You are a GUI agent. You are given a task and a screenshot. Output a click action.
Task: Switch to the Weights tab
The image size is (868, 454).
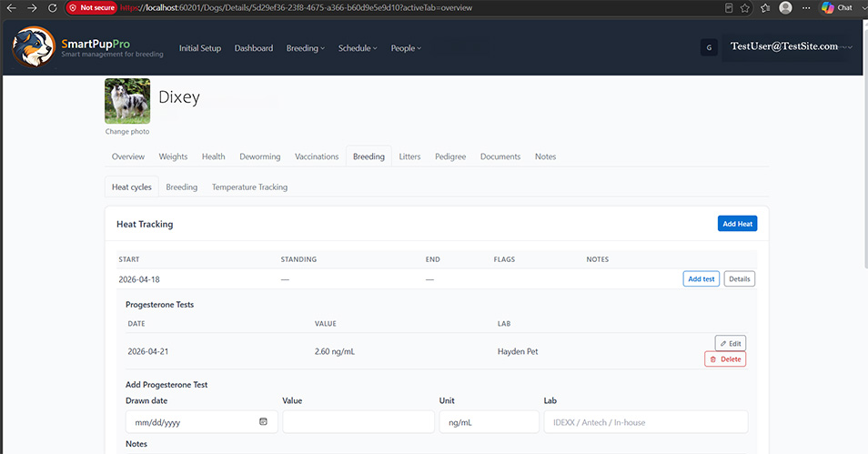tap(173, 156)
